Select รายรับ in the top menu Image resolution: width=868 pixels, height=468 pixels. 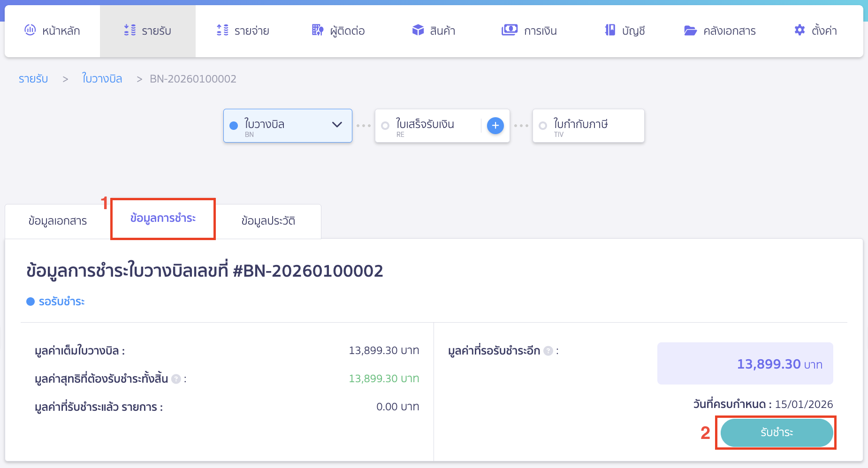coord(148,30)
